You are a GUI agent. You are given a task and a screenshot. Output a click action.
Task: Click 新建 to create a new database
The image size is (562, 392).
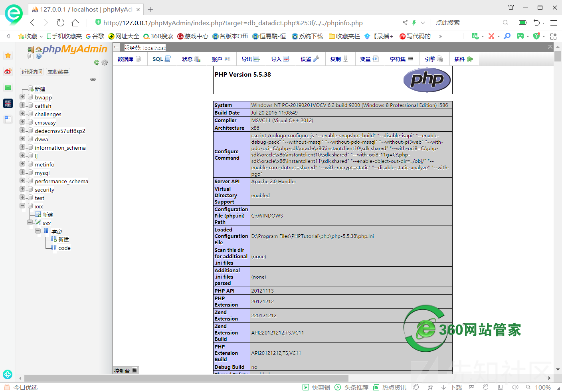(40, 89)
